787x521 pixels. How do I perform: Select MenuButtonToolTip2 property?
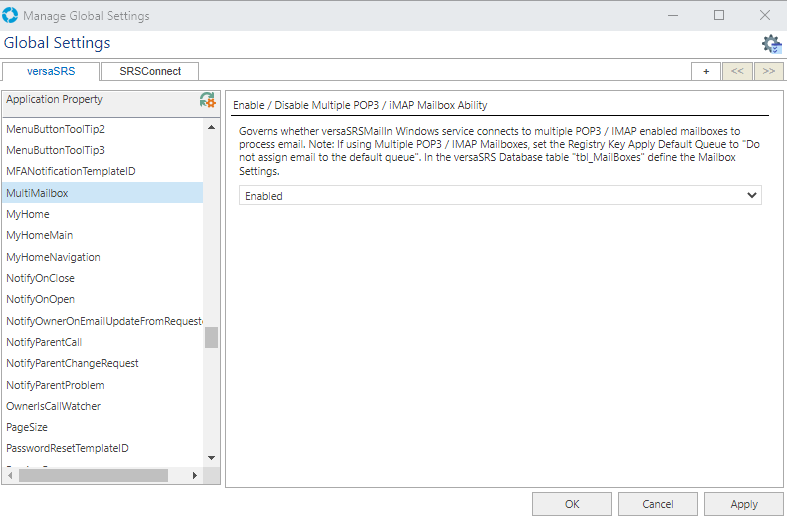point(102,129)
